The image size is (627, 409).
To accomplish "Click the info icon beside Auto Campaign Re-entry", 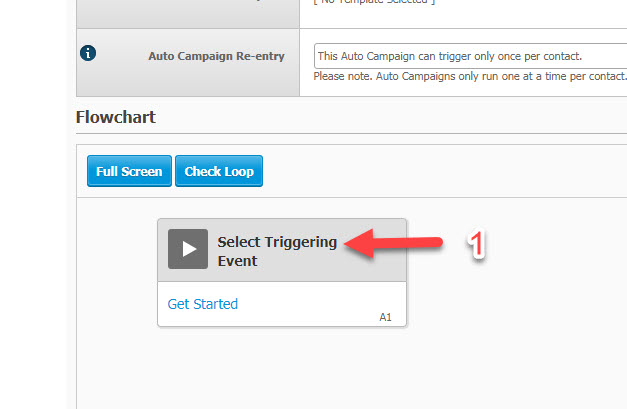I will (88, 53).
